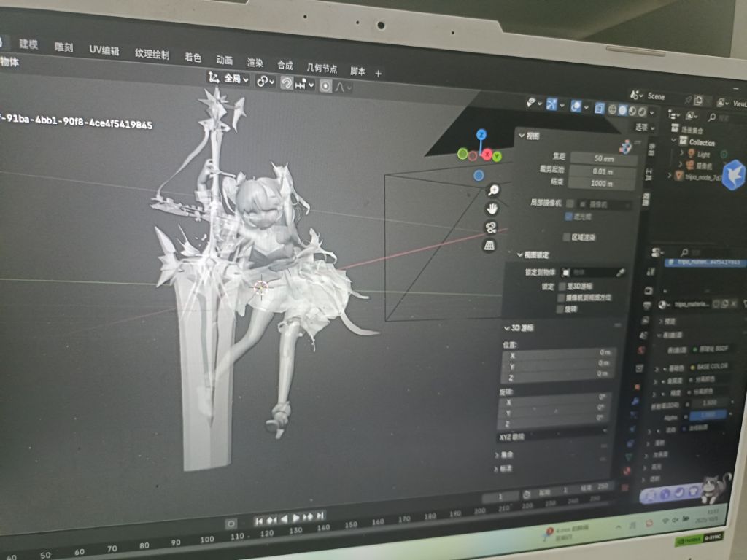Adjust the blue Alpha slider

pos(707,415)
